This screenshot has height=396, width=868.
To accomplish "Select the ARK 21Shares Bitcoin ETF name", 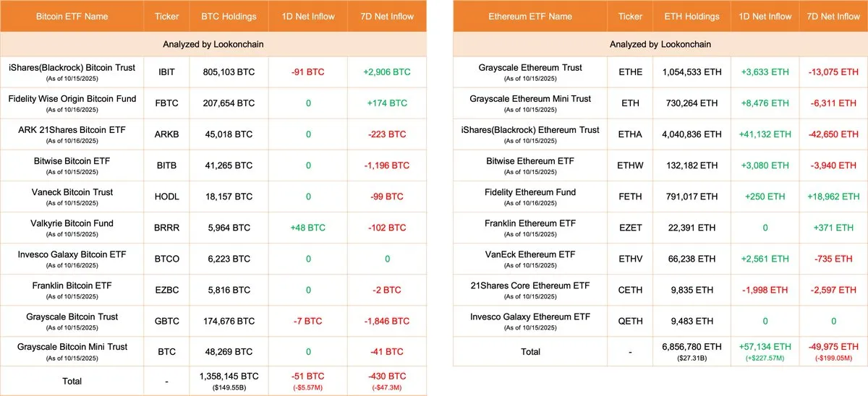I will 72,130.
